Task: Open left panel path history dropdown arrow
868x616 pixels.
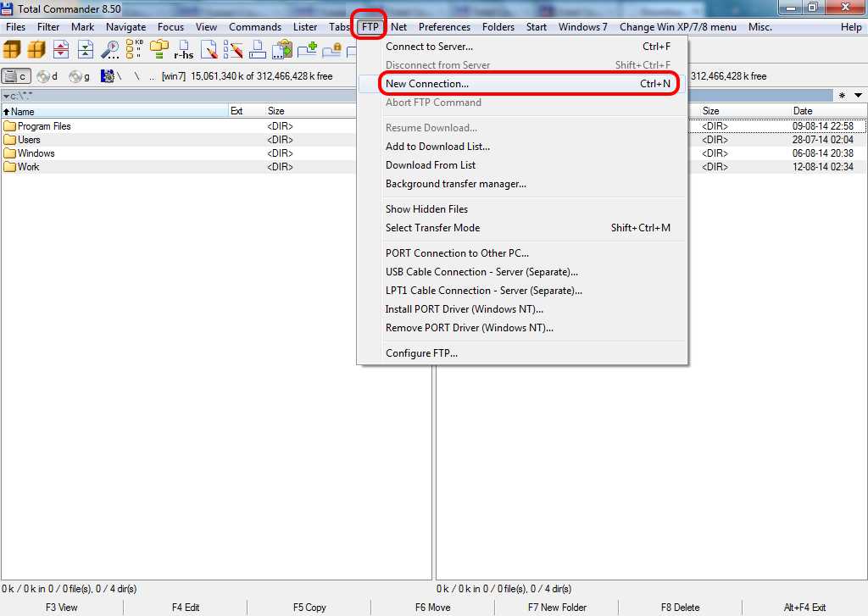Action: [x=6, y=97]
